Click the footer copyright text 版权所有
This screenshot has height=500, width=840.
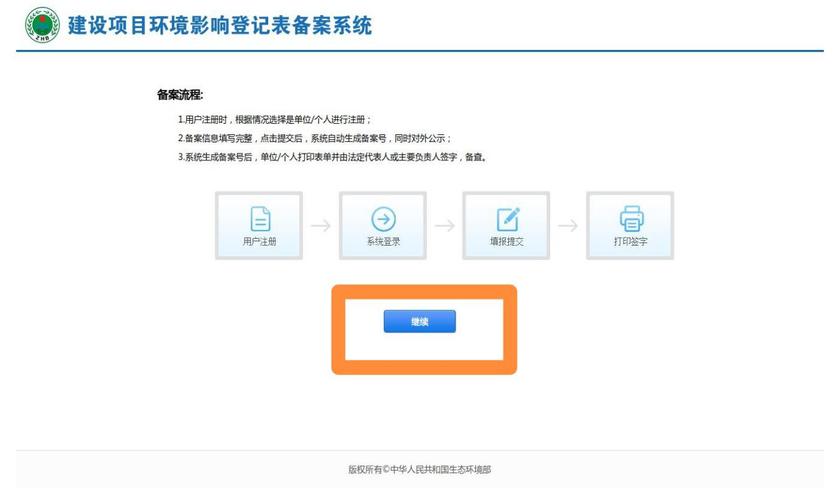tap(419, 469)
